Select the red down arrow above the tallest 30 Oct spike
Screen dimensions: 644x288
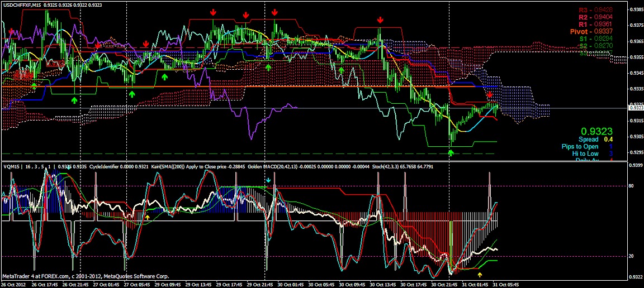click(380, 20)
